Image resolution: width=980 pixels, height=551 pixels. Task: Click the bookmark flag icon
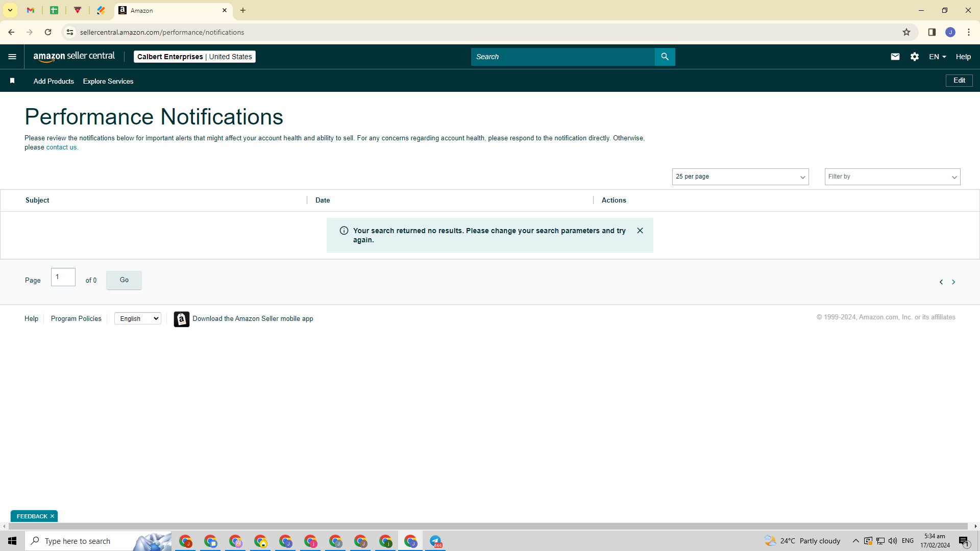pos(12,81)
